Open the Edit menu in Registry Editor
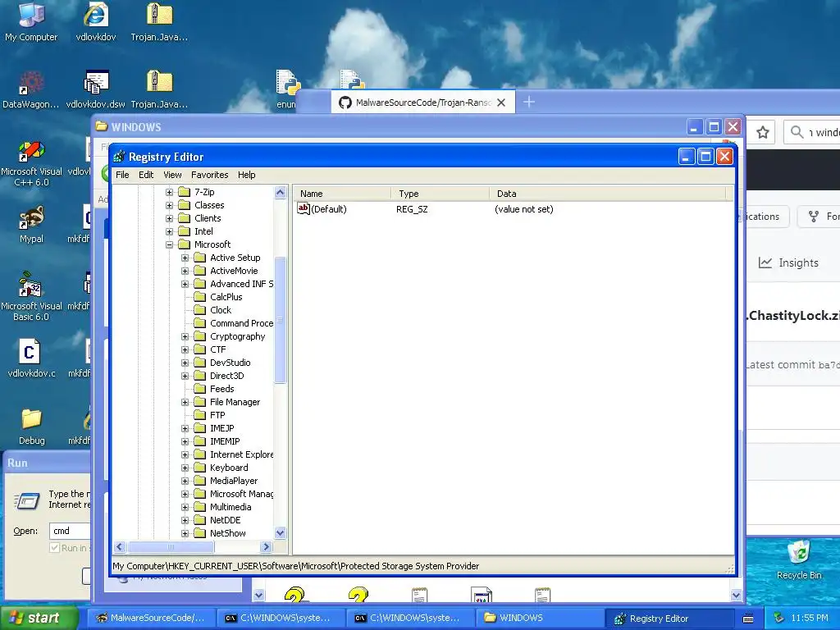The image size is (840, 630). (x=146, y=175)
